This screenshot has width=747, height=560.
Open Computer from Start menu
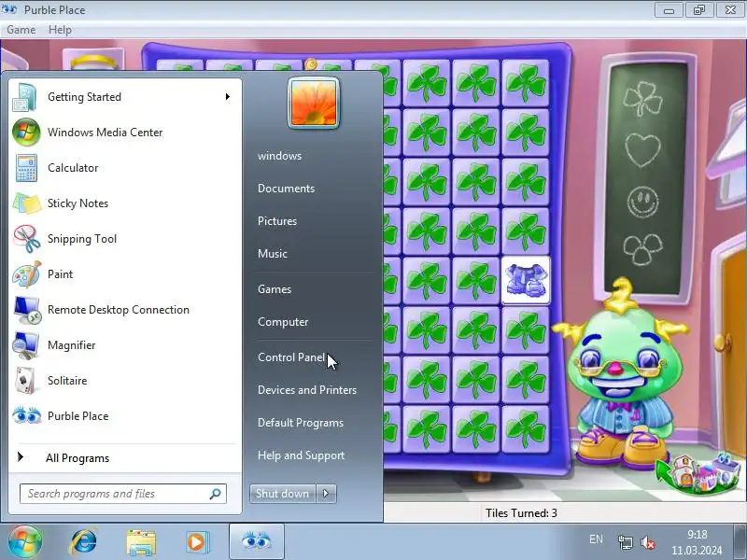click(283, 322)
